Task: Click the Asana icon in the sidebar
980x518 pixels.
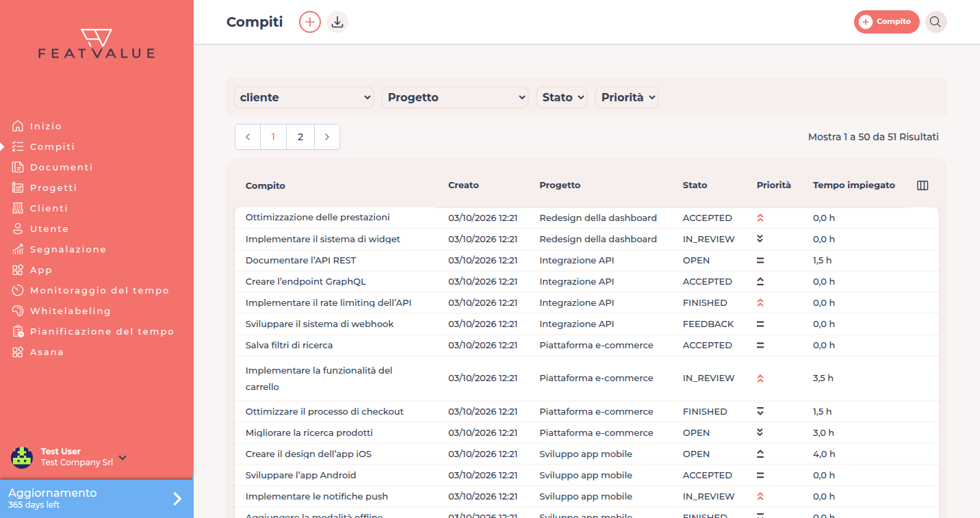Action: [x=18, y=352]
